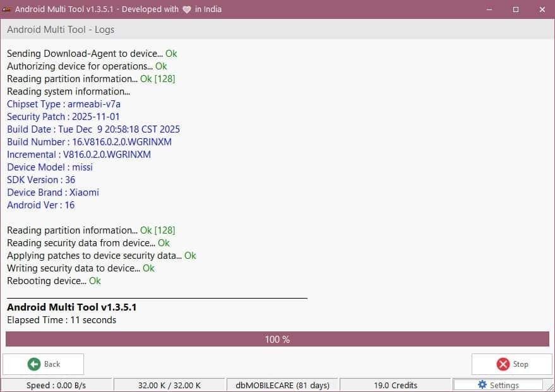Select 'Security Patch : 2025-11-01' line
Image resolution: width=555 pixels, height=392 pixels.
(x=63, y=117)
